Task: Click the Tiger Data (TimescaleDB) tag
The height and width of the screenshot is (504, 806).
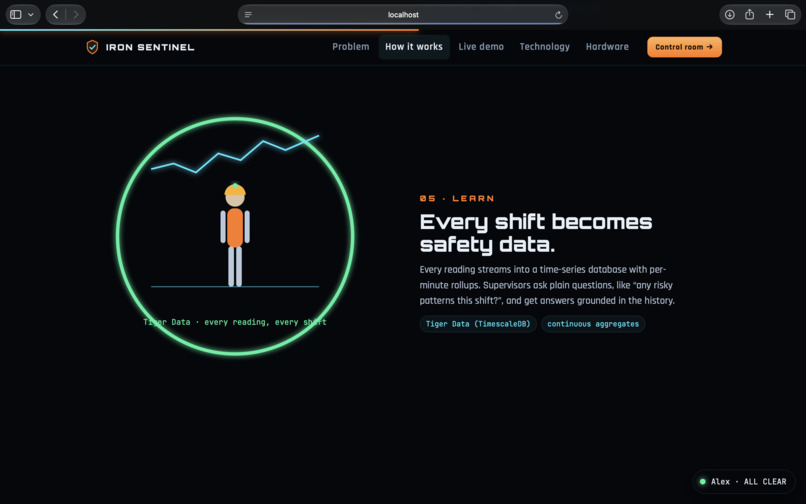Action: (x=478, y=324)
